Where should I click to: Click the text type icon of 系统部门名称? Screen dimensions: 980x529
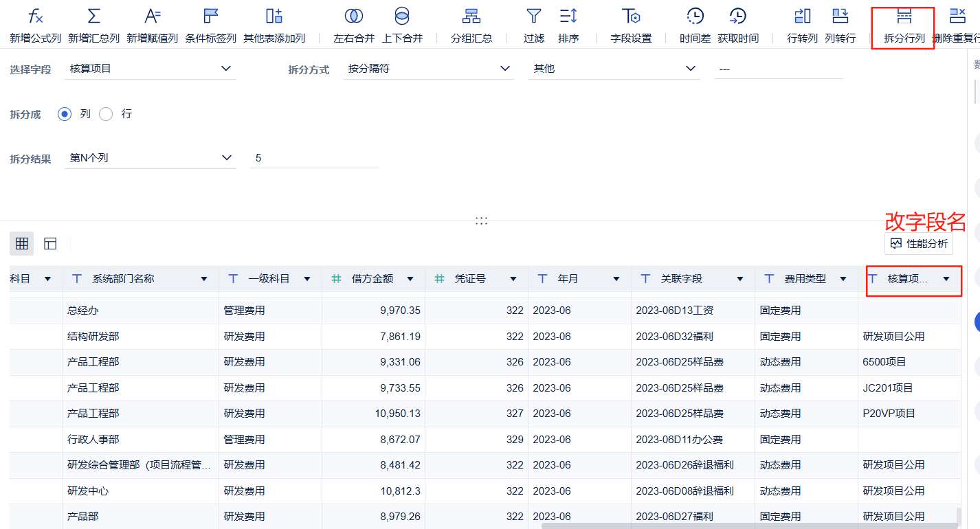pyautogui.click(x=77, y=279)
